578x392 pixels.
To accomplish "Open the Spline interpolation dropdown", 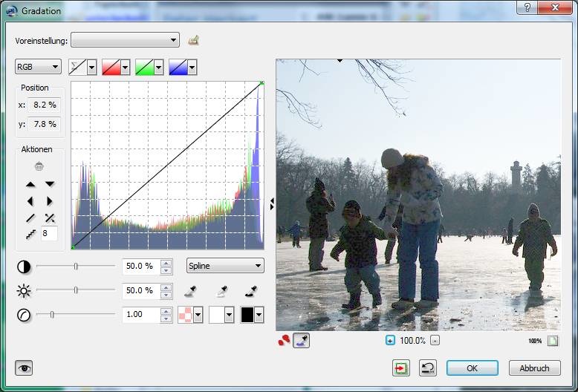I will click(x=225, y=266).
